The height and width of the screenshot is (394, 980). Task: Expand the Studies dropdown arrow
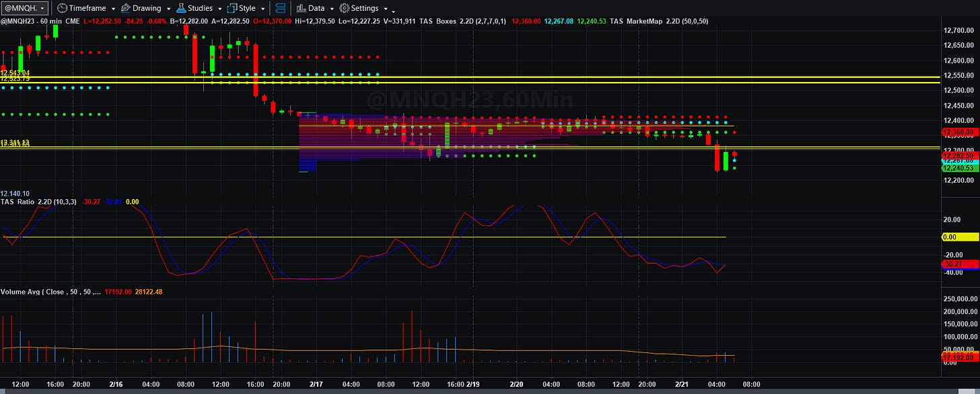point(219,9)
